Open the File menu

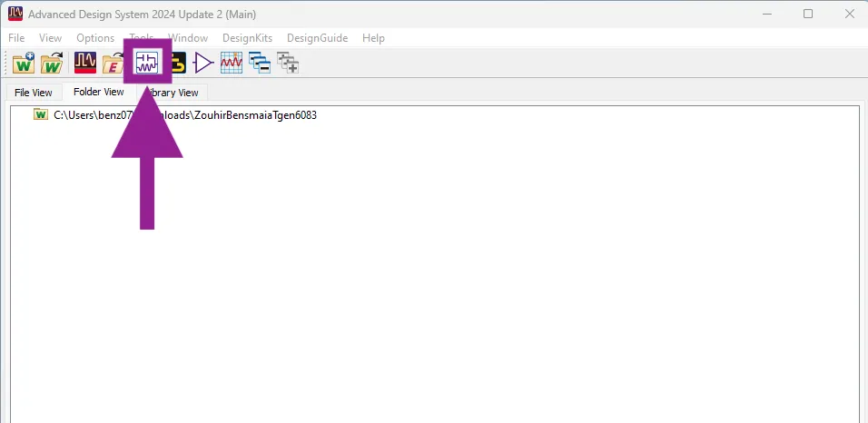point(16,38)
